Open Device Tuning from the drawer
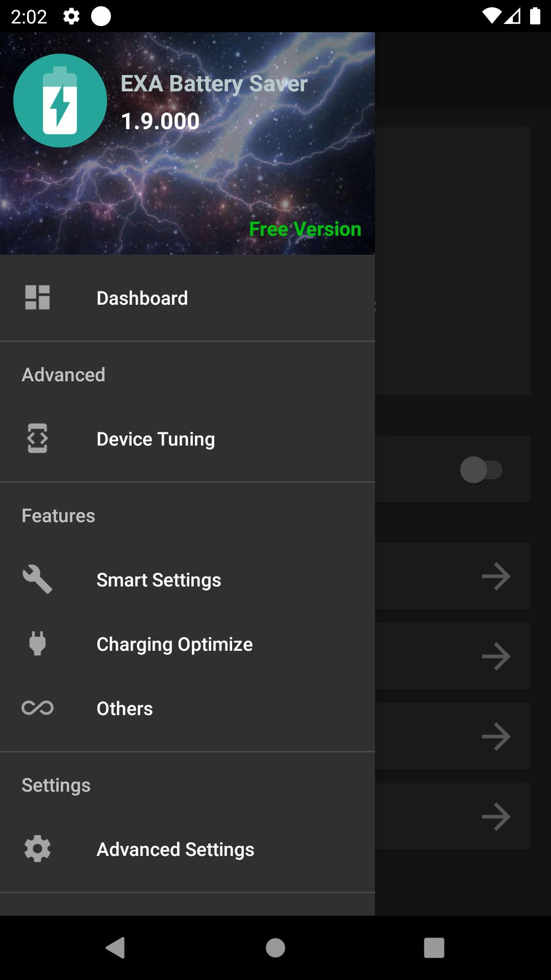 click(187, 439)
